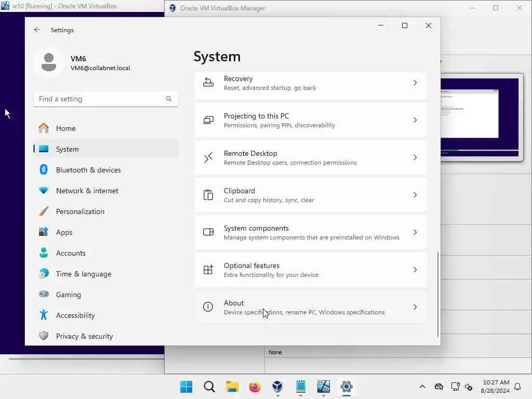
Task: Open the About settings row
Action: [x=311, y=307]
